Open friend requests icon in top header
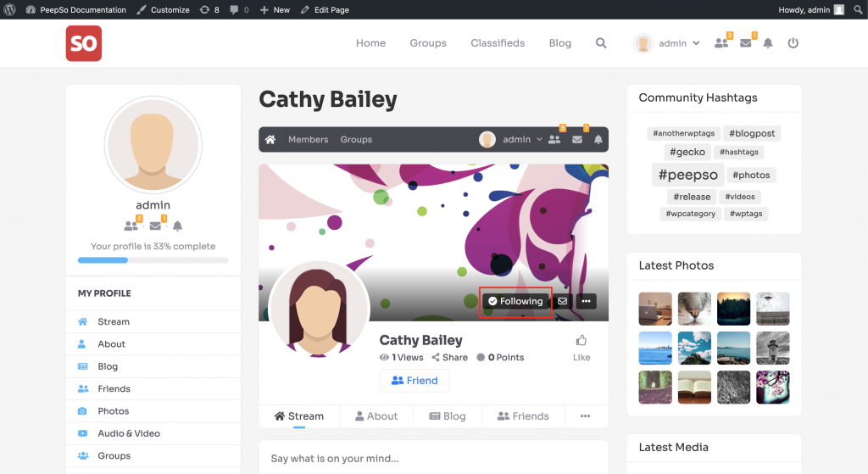Screen dimensions: 868x474 (x=721, y=43)
